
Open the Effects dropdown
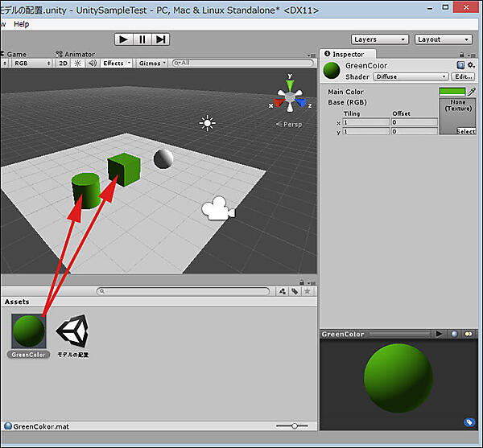pyautogui.click(x=116, y=63)
